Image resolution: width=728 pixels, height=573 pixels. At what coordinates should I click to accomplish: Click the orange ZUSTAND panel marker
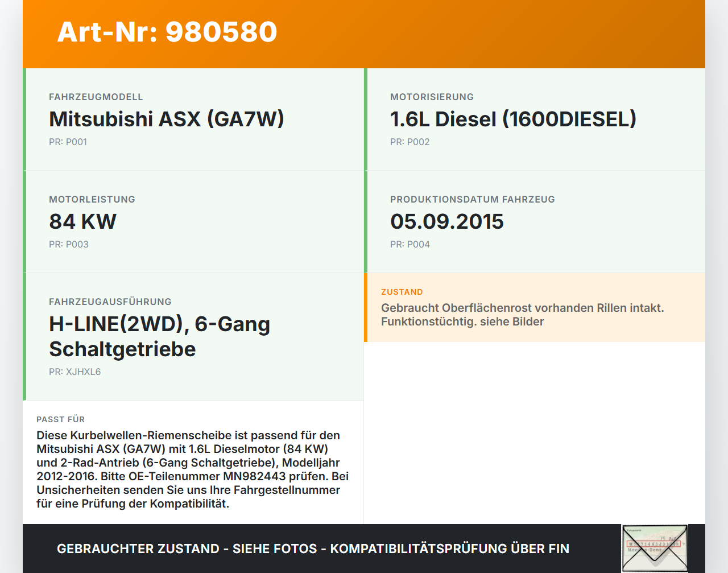(x=366, y=307)
